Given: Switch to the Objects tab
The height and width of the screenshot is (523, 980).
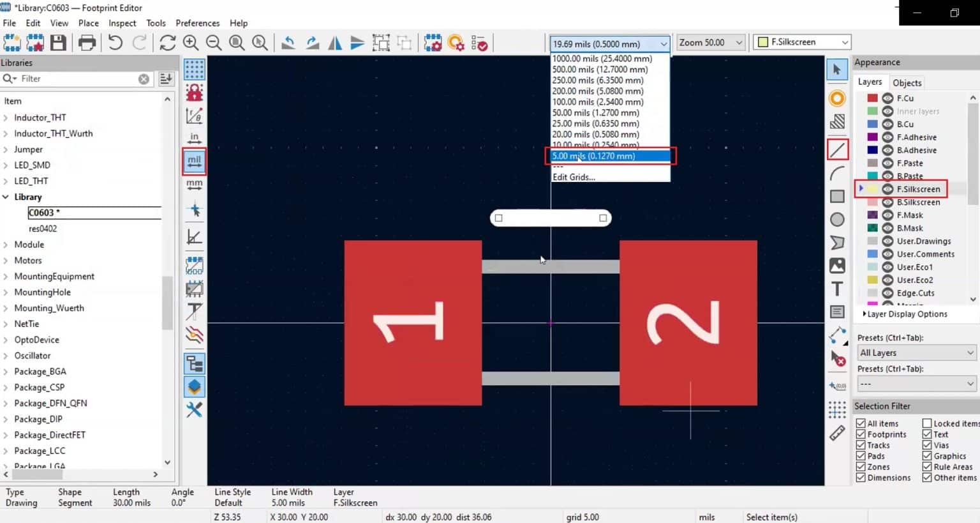Looking at the screenshot, I should pyautogui.click(x=907, y=82).
